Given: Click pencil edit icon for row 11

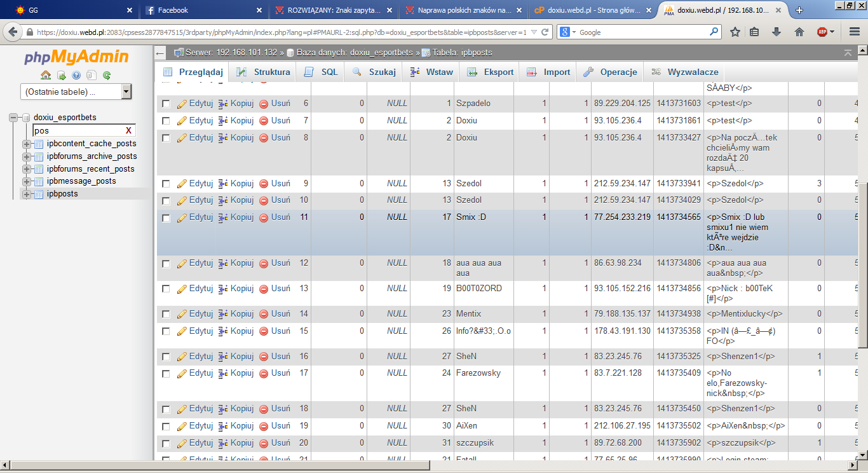Looking at the screenshot, I should click(182, 217).
